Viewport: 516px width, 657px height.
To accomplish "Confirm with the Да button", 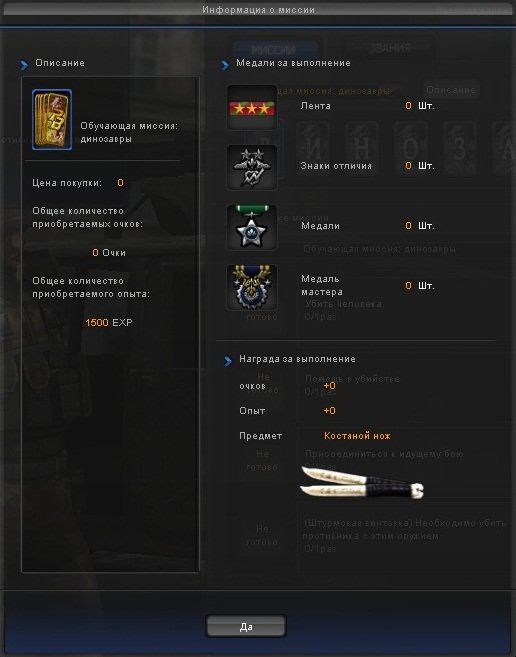I will point(246,626).
